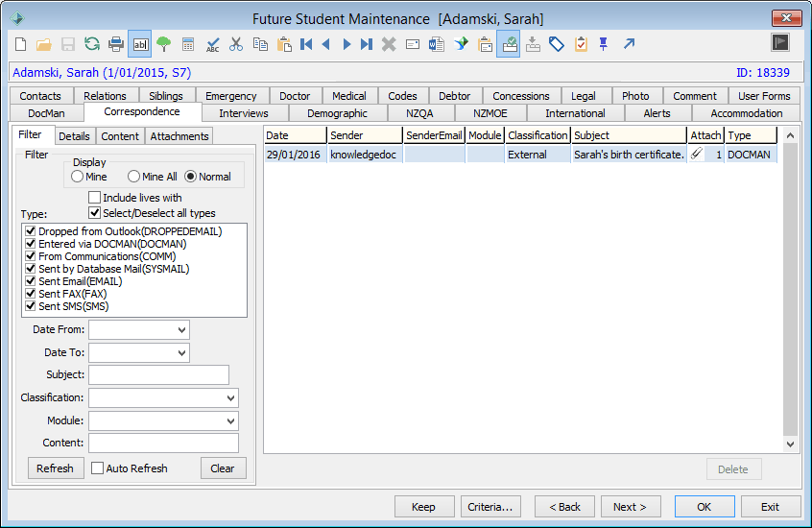Click the orange clipboard checkmark icon
The height and width of the screenshot is (528, 812).
581,44
